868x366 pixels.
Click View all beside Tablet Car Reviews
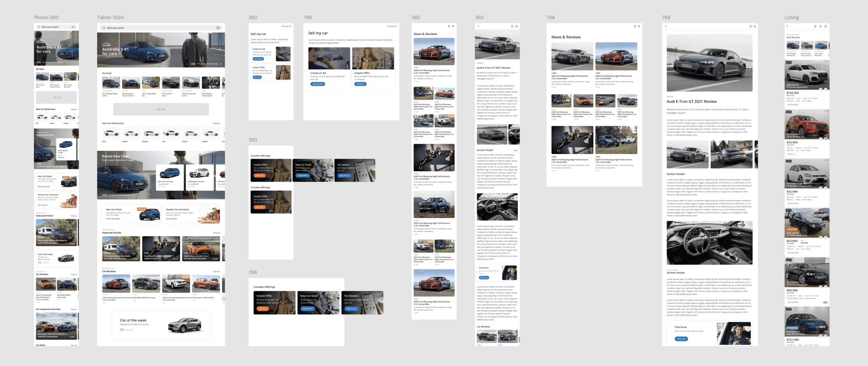[216, 272]
